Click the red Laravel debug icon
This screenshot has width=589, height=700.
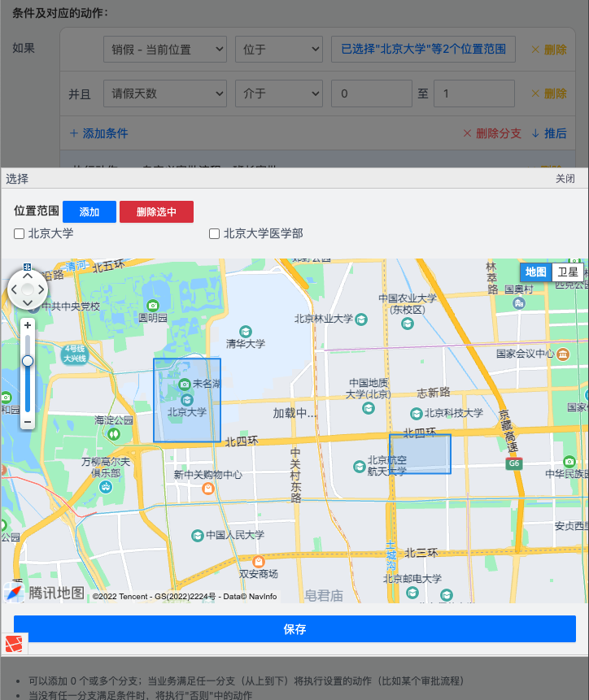pyautogui.click(x=14, y=645)
